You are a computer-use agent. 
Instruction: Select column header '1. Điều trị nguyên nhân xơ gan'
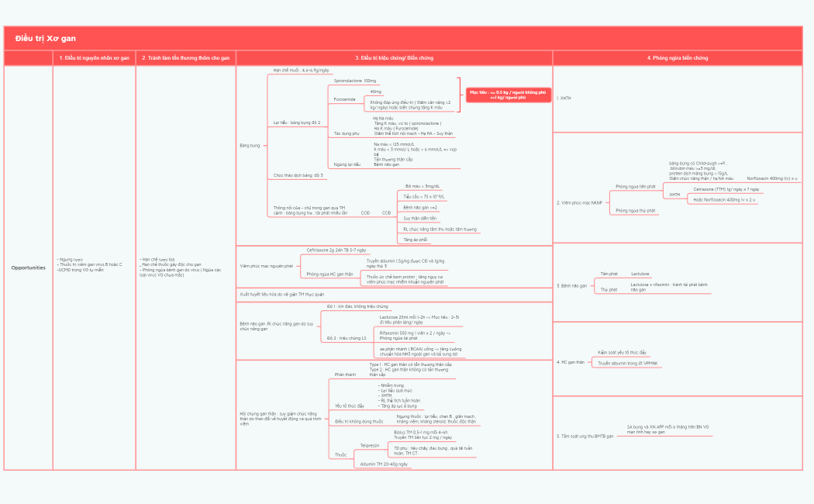click(x=94, y=58)
